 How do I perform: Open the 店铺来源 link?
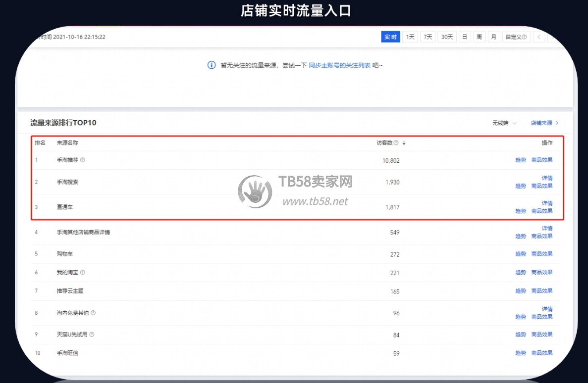tap(544, 123)
